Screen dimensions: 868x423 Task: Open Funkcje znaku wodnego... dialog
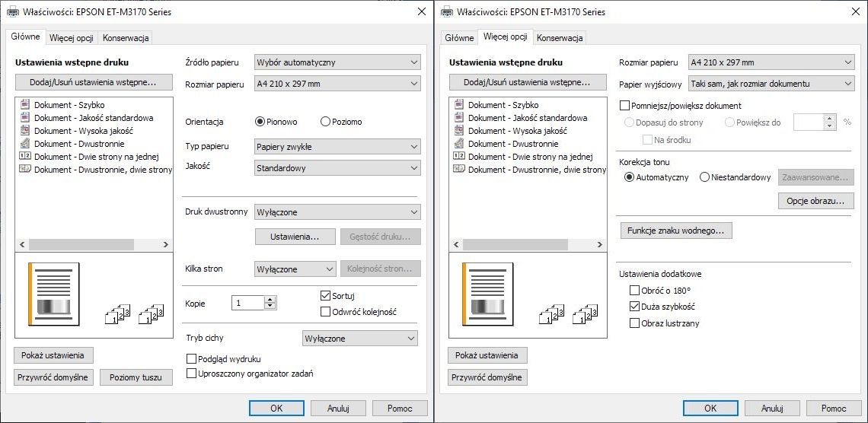pos(676,231)
